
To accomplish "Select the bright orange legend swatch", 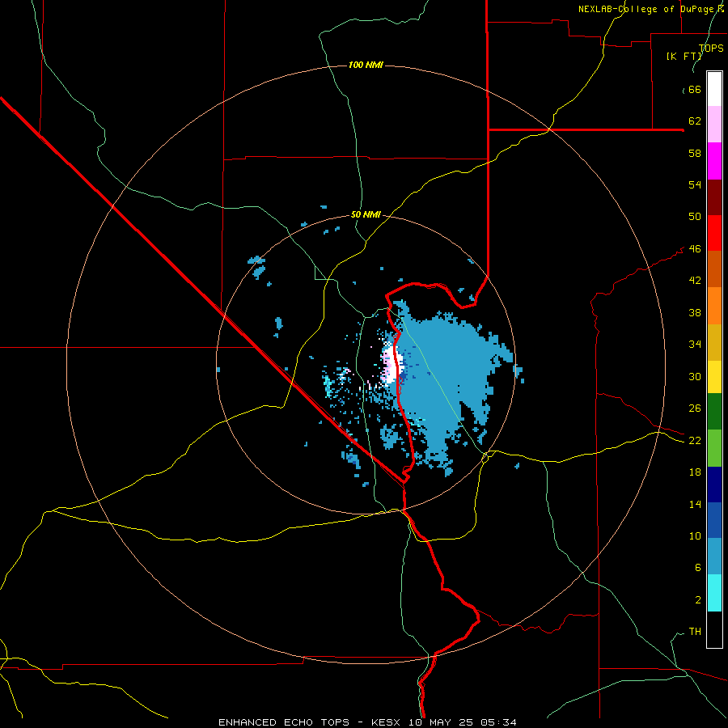I will pyautogui.click(x=714, y=306).
